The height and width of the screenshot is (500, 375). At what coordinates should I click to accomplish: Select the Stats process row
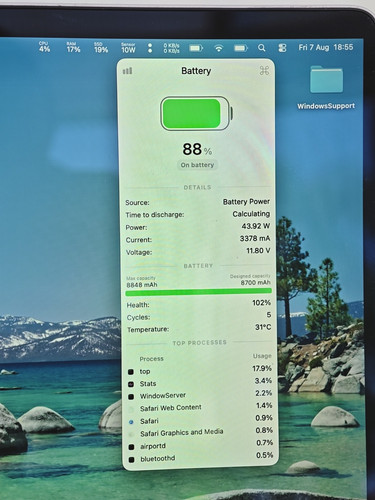(x=200, y=383)
